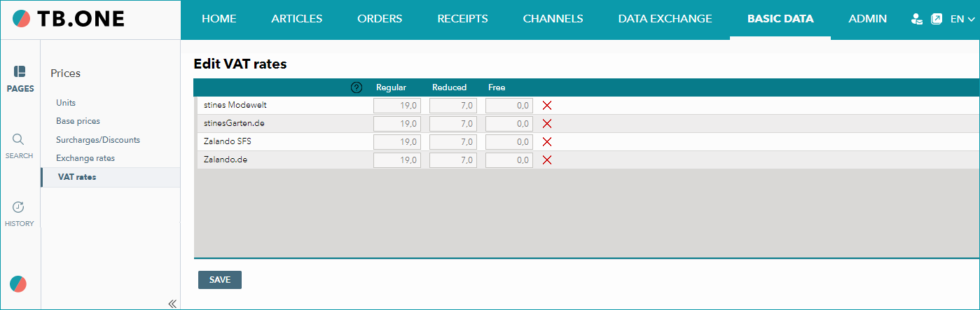Click Free rate field for Zalando.de
Image resolution: width=980 pixels, height=310 pixels.
[509, 160]
